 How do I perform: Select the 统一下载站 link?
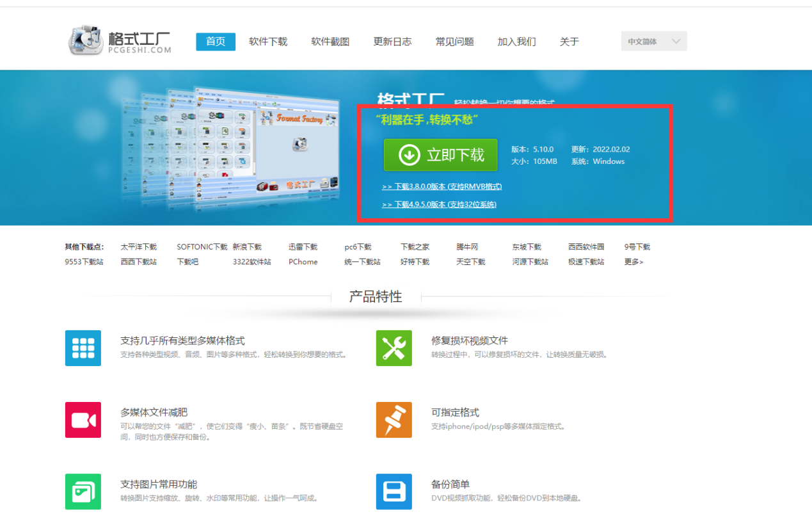(362, 262)
